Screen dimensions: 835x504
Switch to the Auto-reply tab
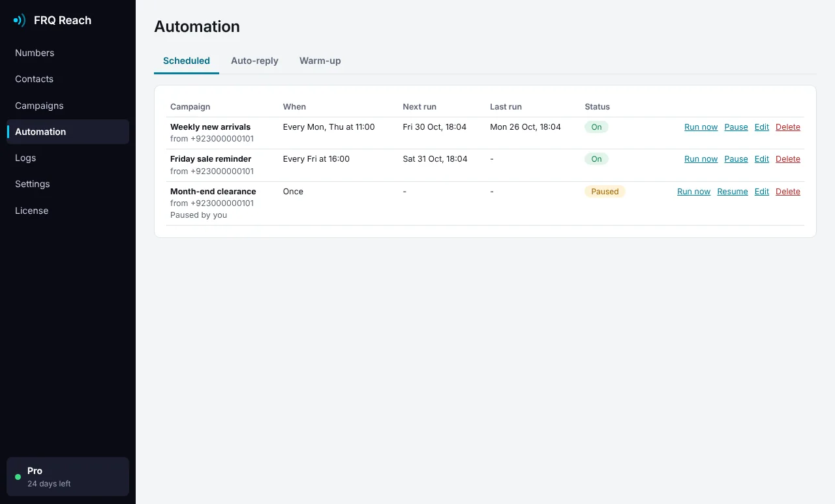coord(254,61)
